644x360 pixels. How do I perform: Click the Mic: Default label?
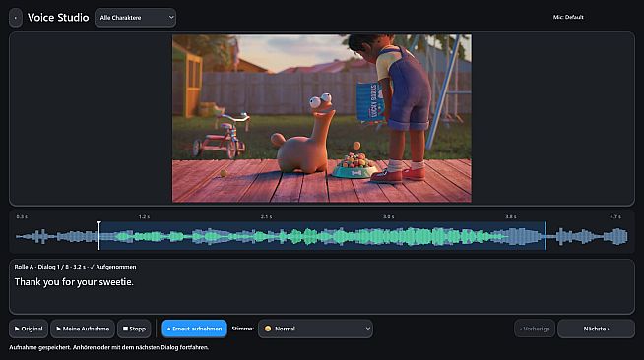pyautogui.click(x=568, y=18)
